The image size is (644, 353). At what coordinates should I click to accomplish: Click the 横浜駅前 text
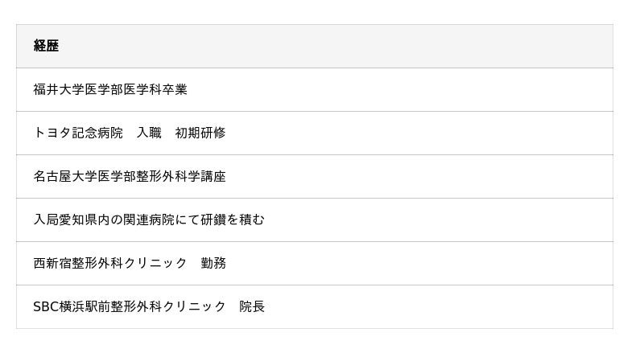pos(85,306)
